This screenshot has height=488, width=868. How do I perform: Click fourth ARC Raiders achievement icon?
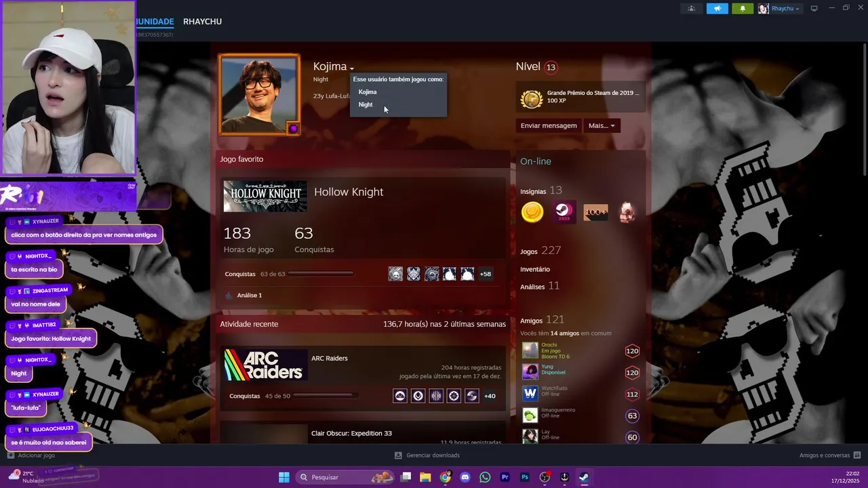coord(454,396)
